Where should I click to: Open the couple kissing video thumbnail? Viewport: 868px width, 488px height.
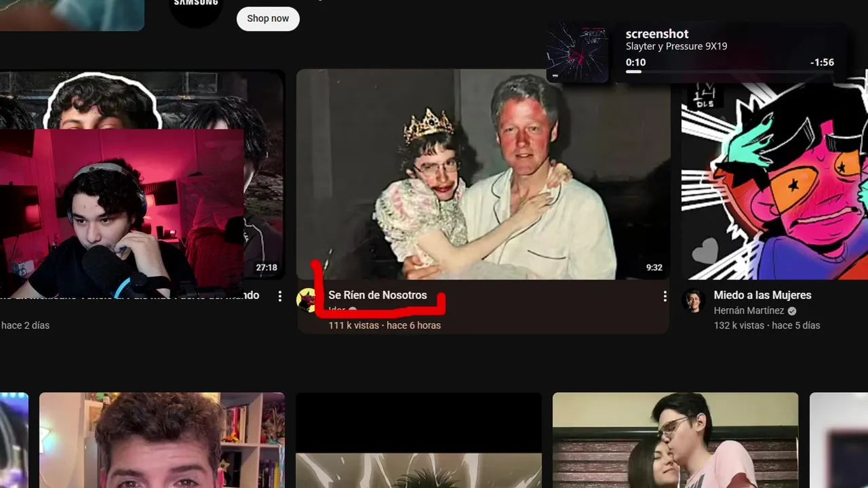[x=675, y=441]
